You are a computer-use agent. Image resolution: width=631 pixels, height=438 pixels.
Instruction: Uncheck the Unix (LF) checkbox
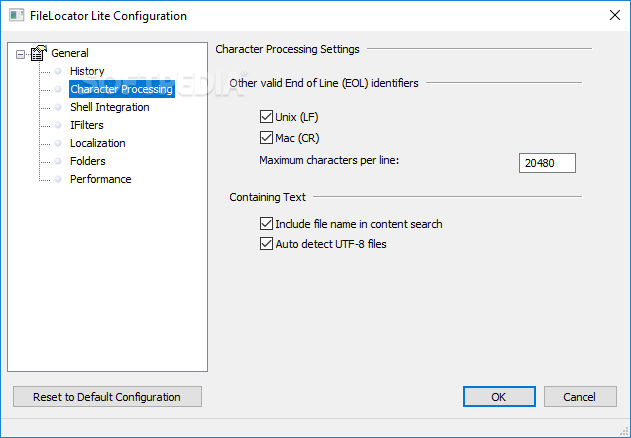pos(266,117)
